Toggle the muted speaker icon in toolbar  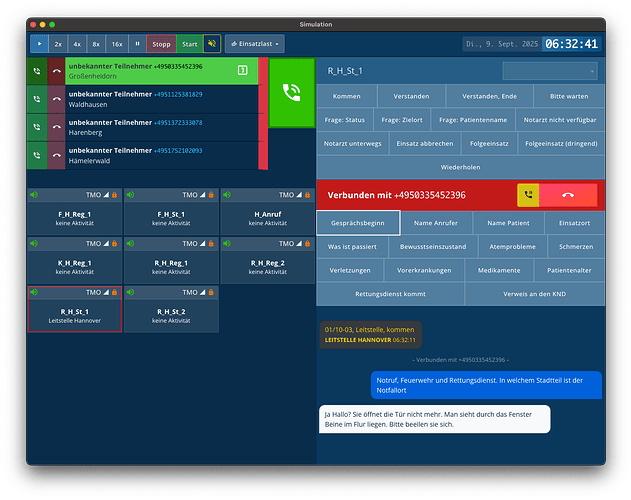(212, 44)
